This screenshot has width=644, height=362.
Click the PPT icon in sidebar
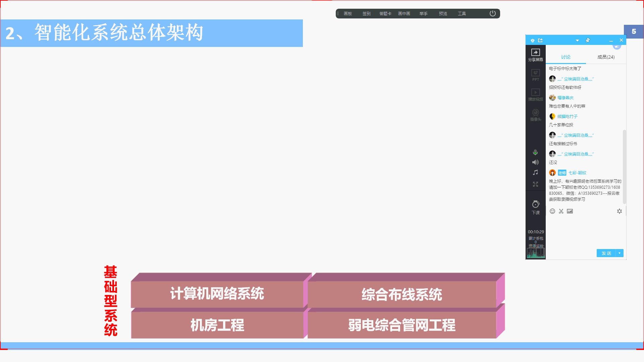(x=535, y=75)
